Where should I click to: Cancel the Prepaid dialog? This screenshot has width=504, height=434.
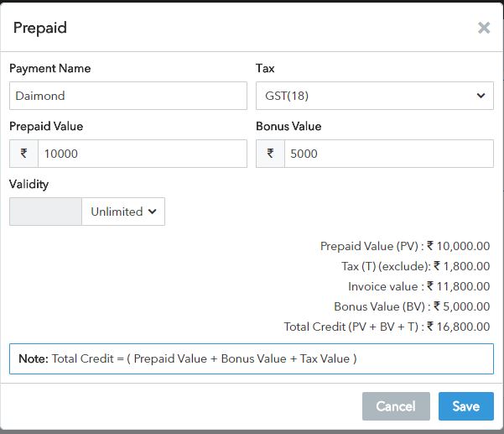click(396, 406)
